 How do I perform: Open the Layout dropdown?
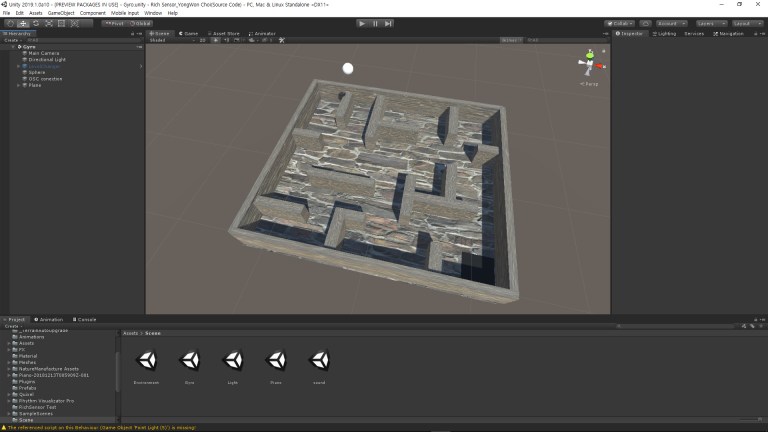[x=746, y=23]
